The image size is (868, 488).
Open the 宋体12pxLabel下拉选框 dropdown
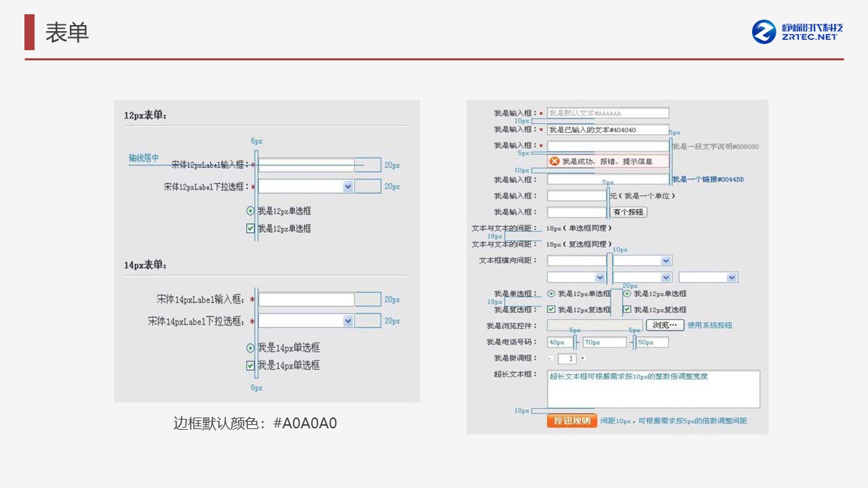pyautogui.click(x=348, y=186)
